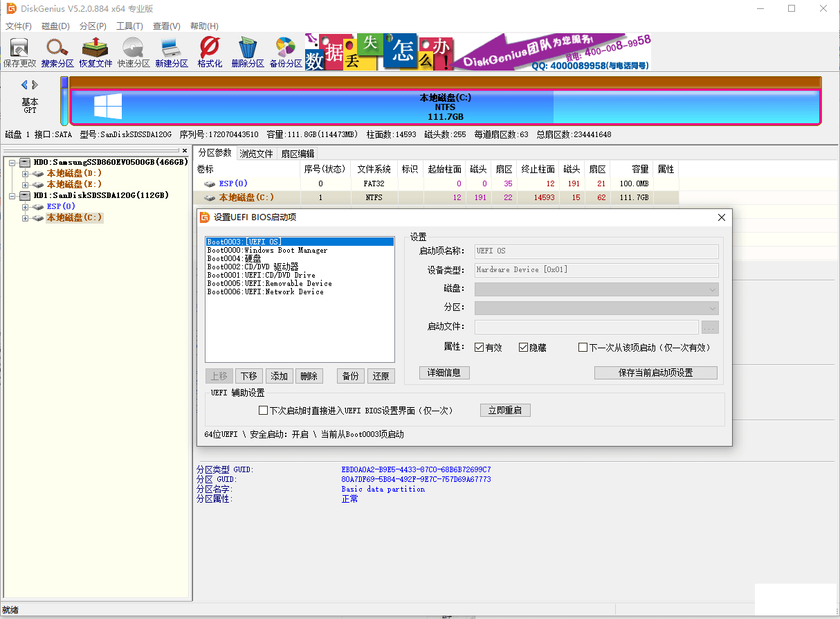Select 本地磁盘(E:) tree item
Screen dimensions: 840x619
click(74, 184)
